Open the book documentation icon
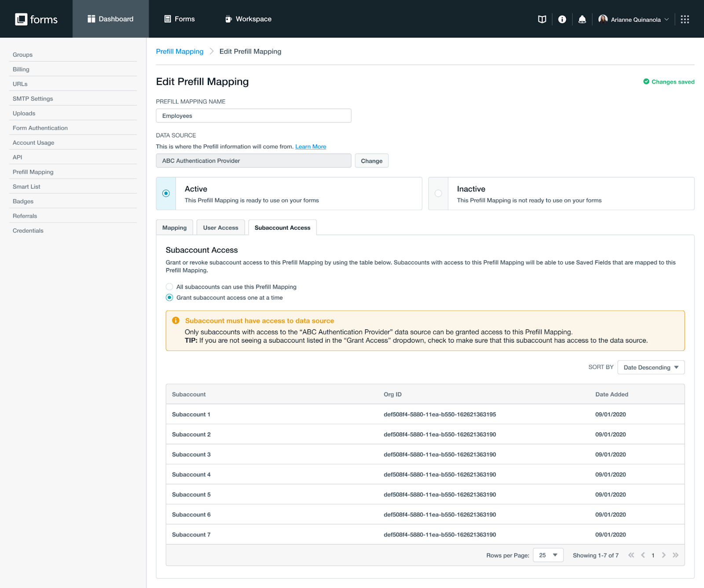The image size is (704, 588). 542,19
